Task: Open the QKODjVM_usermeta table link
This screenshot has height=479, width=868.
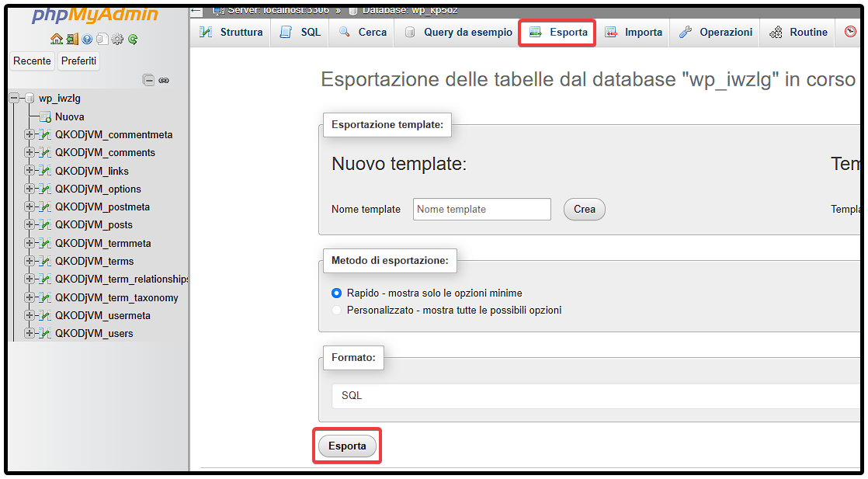Action: click(x=103, y=316)
